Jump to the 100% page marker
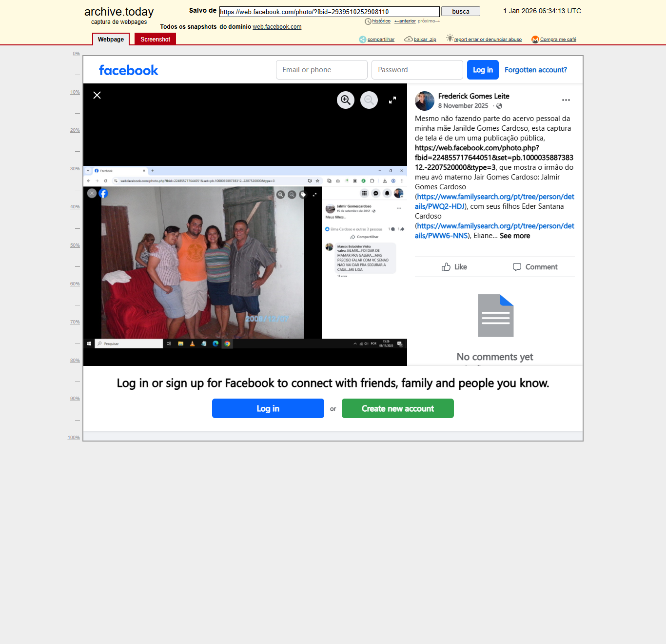The width and height of the screenshot is (666, 644). tap(74, 438)
